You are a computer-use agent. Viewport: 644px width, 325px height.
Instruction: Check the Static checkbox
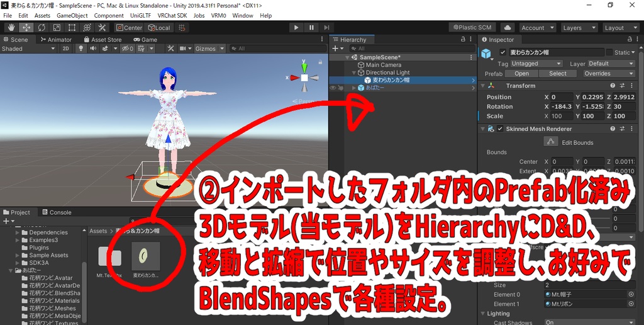[x=609, y=52]
